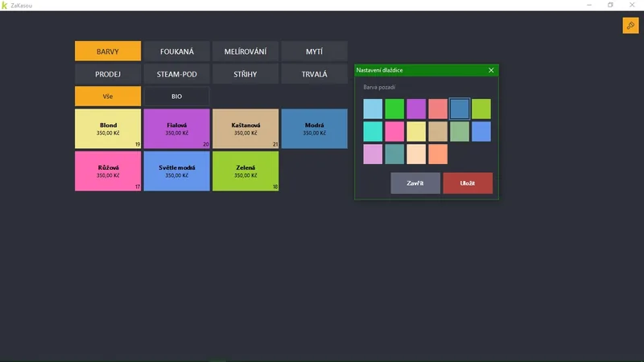Pick the turquoise swatch

[x=373, y=131]
